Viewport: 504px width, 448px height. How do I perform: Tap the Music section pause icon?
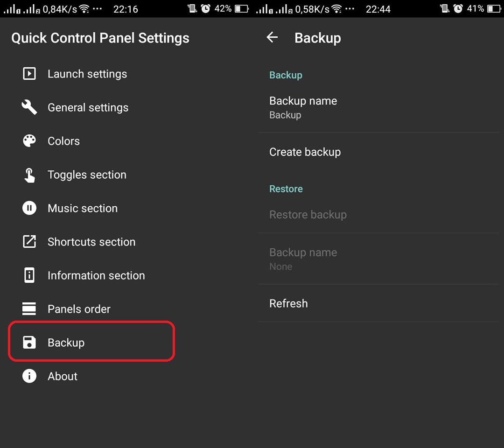point(29,208)
